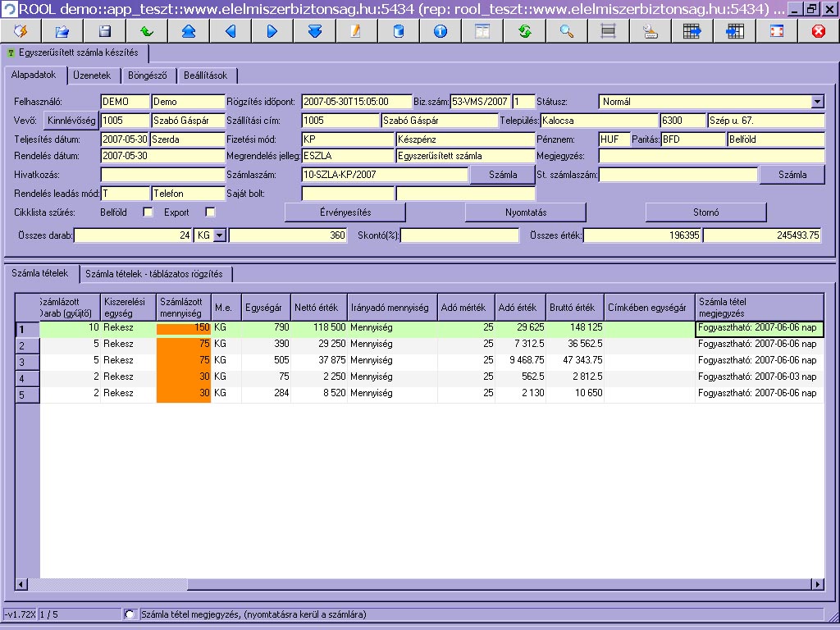Switch to the Üzenetek tab
The height and width of the screenshot is (630, 840).
coord(92,75)
